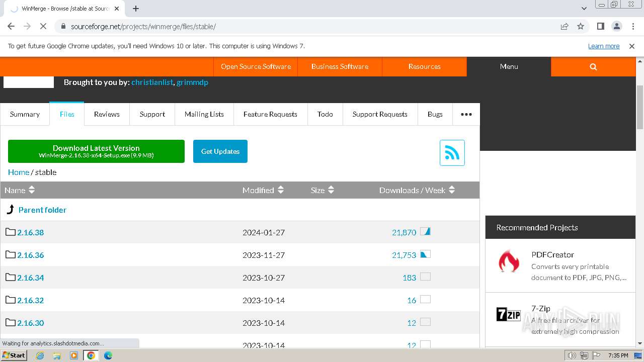644x362 pixels.
Task: Follow the Home breadcrumb link
Action: tap(19, 172)
